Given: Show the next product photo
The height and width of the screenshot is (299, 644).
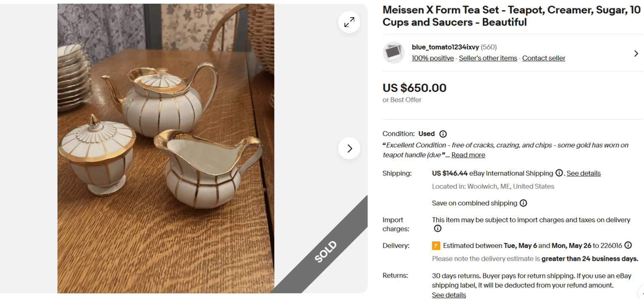Looking at the screenshot, I should click(349, 148).
